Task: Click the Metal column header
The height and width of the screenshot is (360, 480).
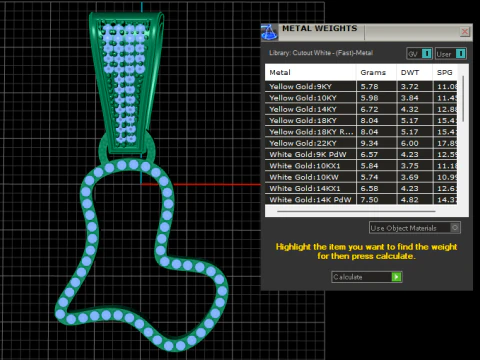Action: pyautogui.click(x=311, y=72)
